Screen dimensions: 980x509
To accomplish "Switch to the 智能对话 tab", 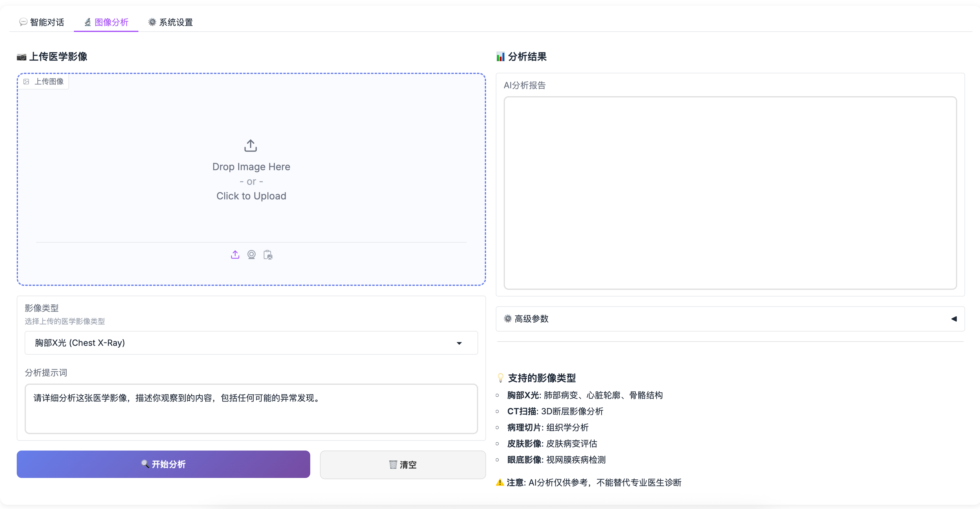I will pos(42,22).
